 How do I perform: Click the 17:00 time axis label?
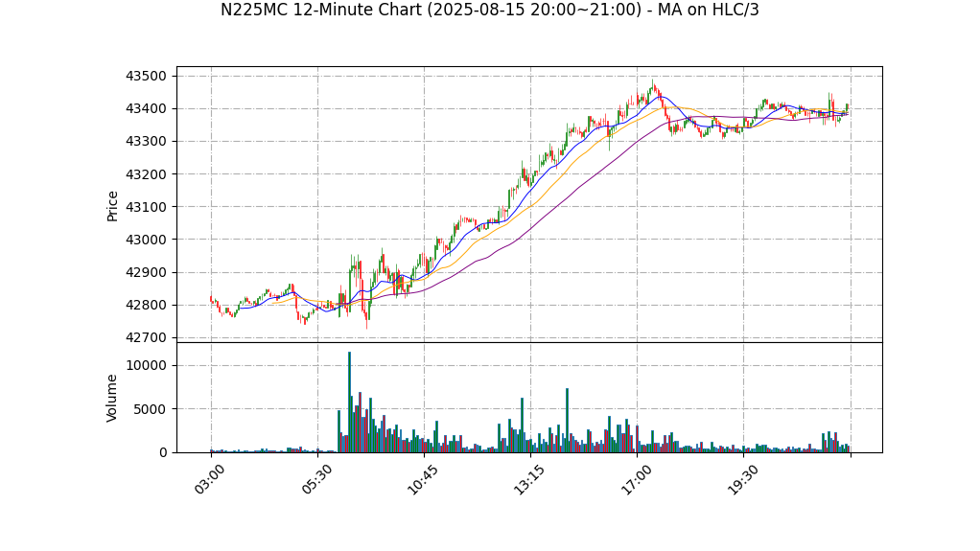(635, 480)
